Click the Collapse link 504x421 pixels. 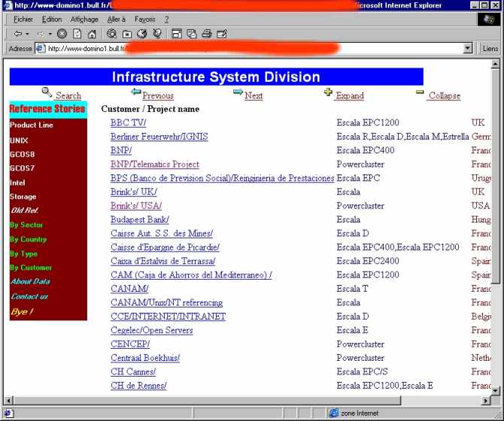tap(445, 95)
